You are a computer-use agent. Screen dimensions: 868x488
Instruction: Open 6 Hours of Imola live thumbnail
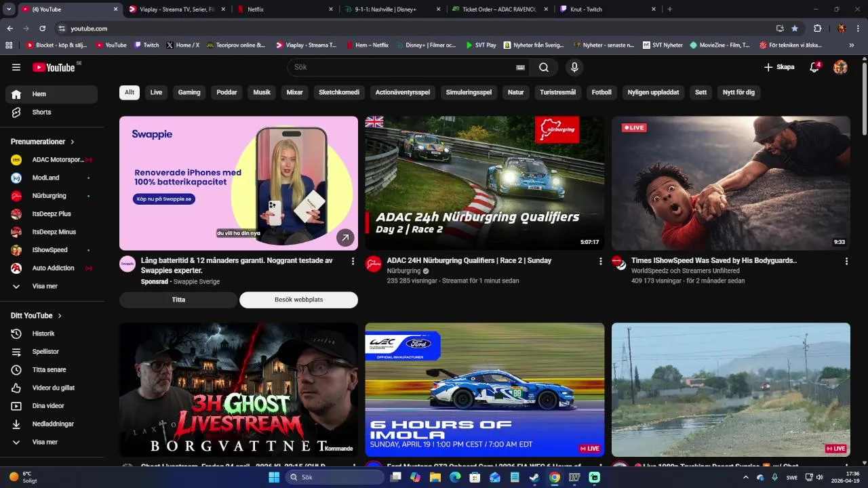pyautogui.click(x=485, y=390)
